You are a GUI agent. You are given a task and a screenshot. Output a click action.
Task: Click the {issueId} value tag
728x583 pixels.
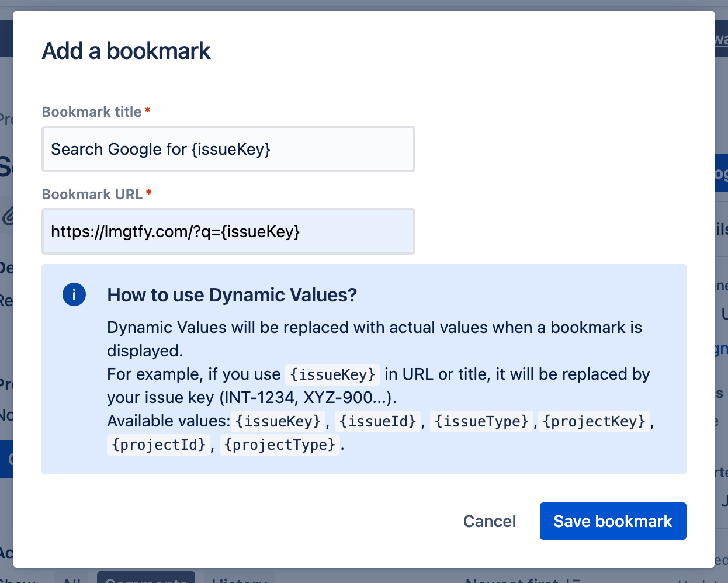378,421
